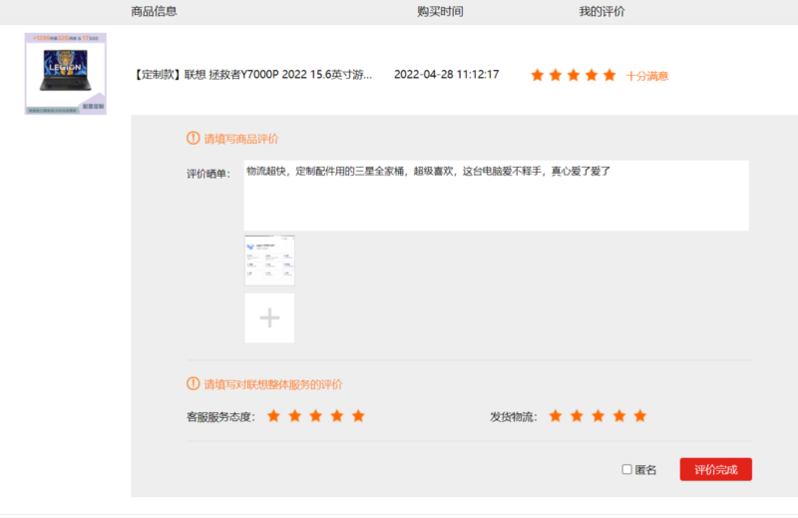Rate 客服服务态度 with three stars
The height and width of the screenshot is (518, 798).
point(316,416)
